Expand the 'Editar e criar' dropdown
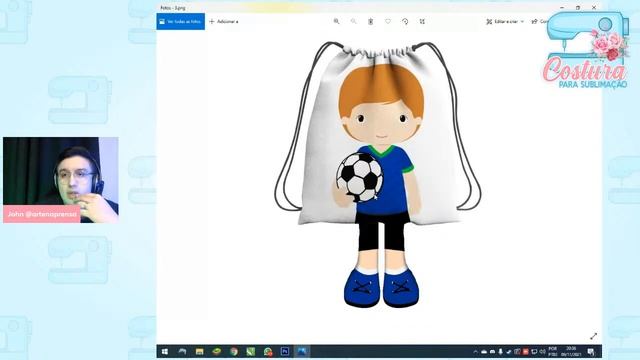The image size is (640, 360). point(505,21)
